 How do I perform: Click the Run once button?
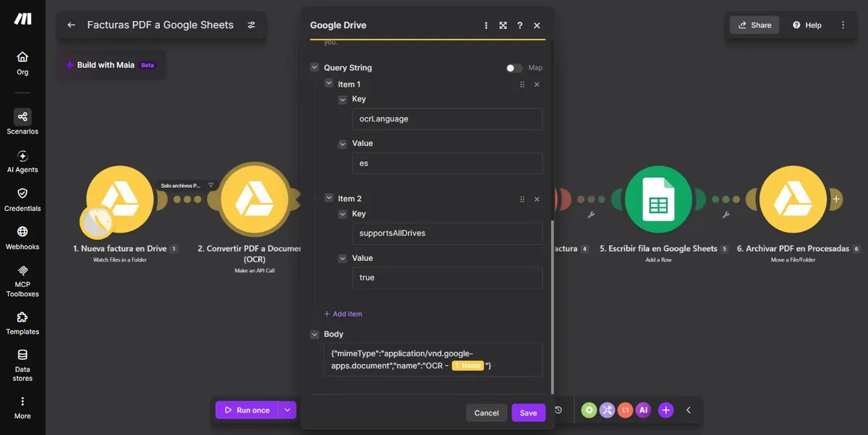click(247, 410)
